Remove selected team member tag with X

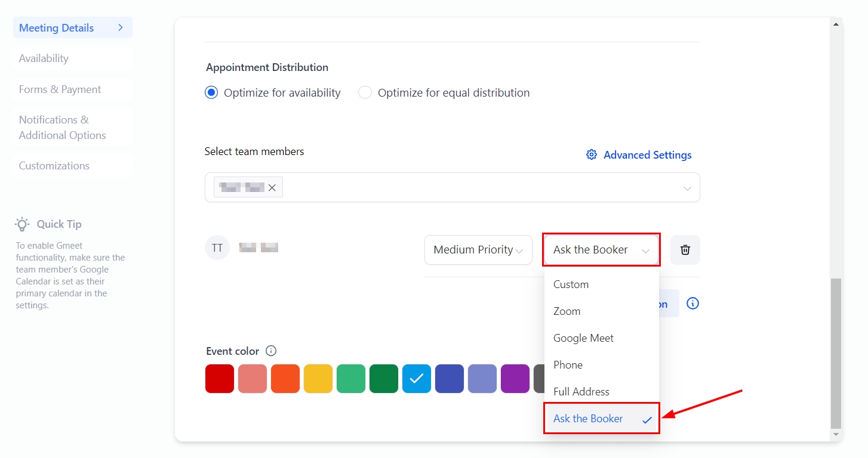tap(272, 187)
